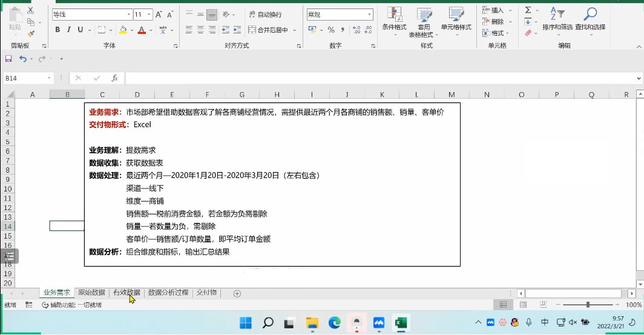Image resolution: width=644 pixels, height=335 pixels.
Task: Toggle Underline formatting
Action: (80, 30)
